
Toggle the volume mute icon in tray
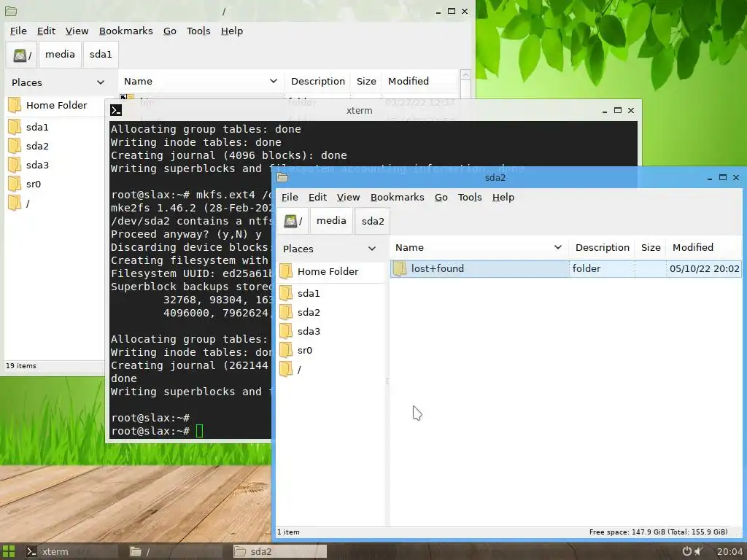[699, 551]
